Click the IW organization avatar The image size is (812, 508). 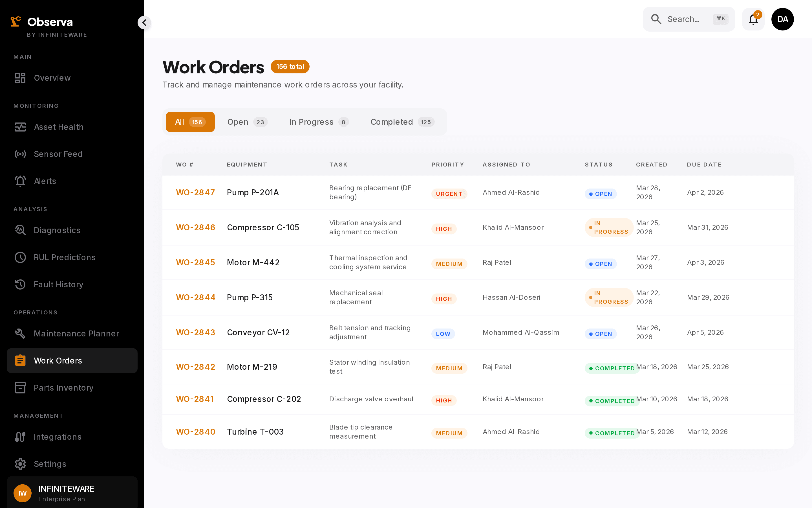(x=23, y=493)
